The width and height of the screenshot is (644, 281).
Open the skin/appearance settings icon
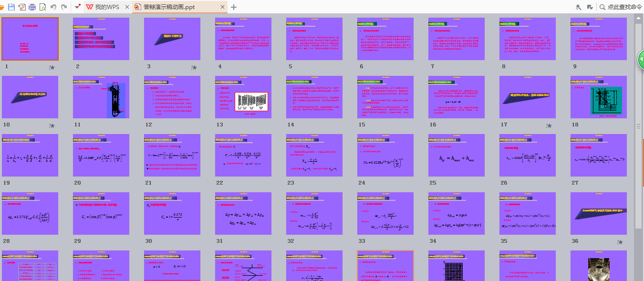579,7
